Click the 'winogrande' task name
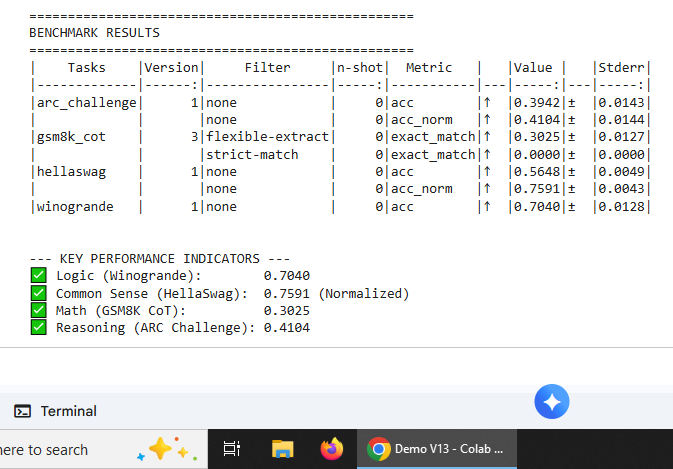673x469 pixels. click(x=75, y=206)
